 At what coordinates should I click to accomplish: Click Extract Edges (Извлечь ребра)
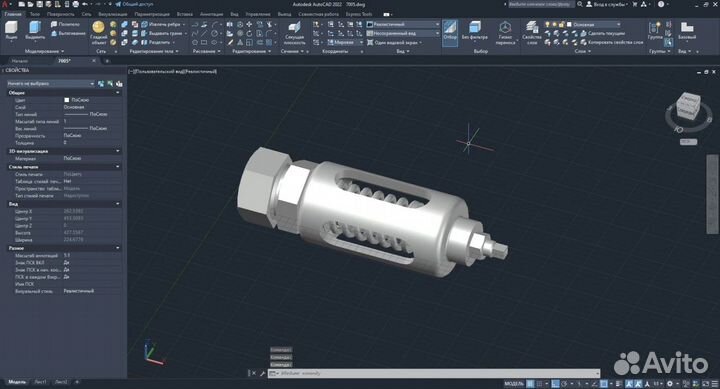(x=161, y=24)
